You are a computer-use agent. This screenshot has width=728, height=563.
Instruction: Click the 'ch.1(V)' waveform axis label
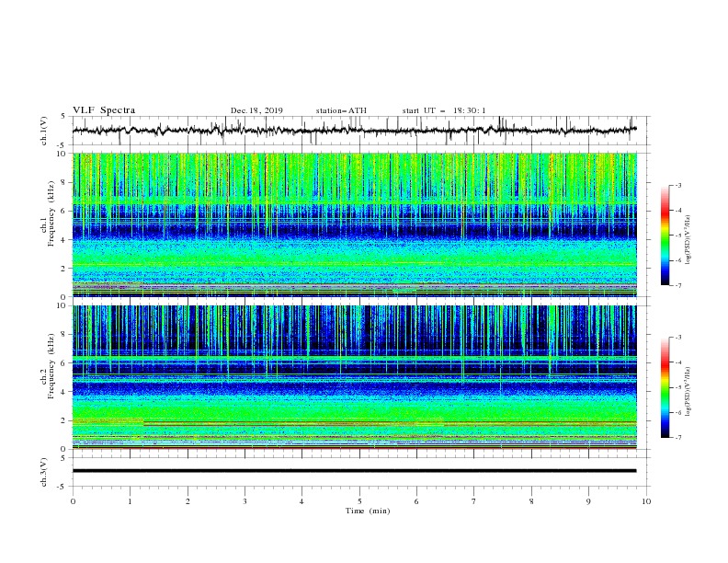click(44, 131)
